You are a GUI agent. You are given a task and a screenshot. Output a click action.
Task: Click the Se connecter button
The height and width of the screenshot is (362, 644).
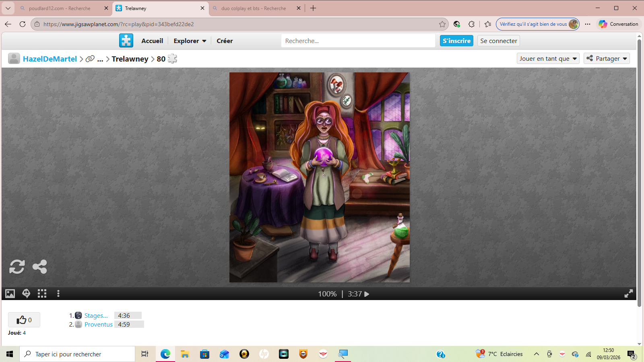(x=499, y=41)
